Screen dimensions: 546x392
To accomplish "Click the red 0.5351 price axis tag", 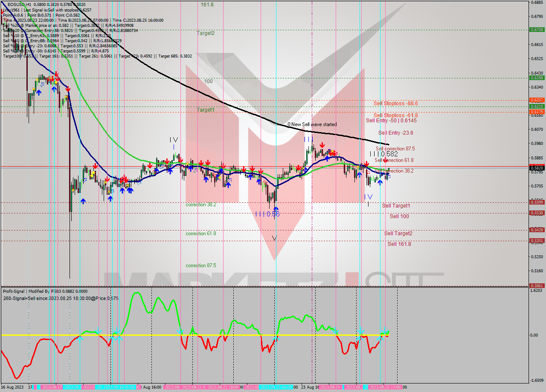I will click(x=537, y=240).
